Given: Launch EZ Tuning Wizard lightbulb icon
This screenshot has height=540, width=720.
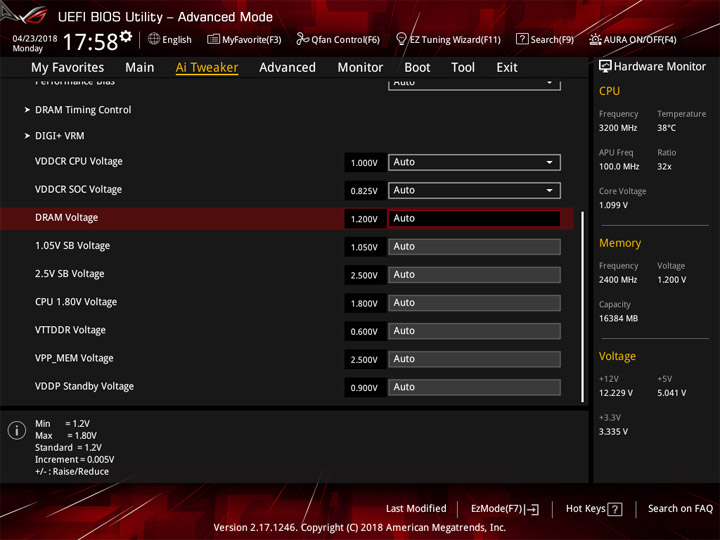Looking at the screenshot, I should 401,39.
